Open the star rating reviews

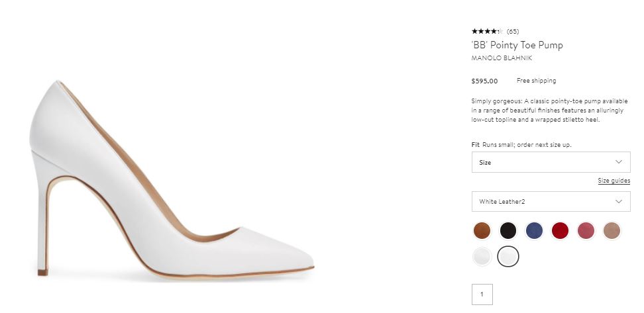[x=487, y=31]
